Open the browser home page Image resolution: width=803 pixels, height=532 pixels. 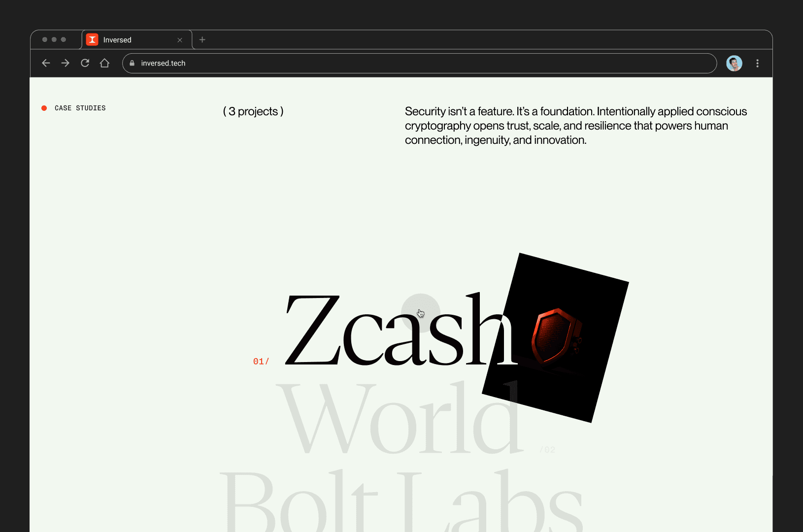104,63
